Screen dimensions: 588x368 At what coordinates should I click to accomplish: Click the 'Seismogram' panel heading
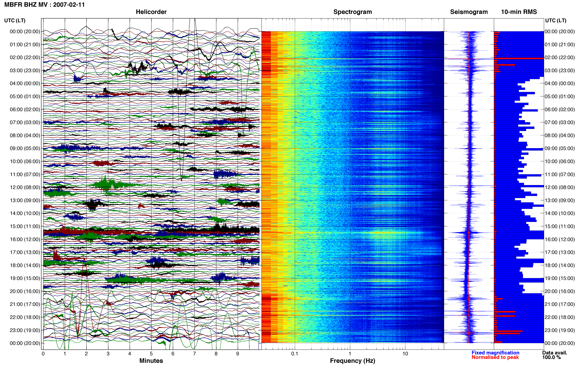[x=469, y=12]
